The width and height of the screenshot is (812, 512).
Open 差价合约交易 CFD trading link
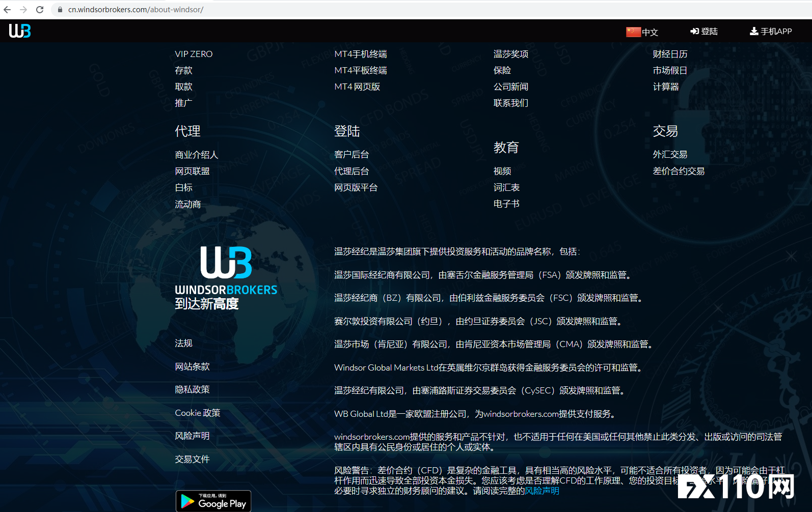[x=679, y=171]
